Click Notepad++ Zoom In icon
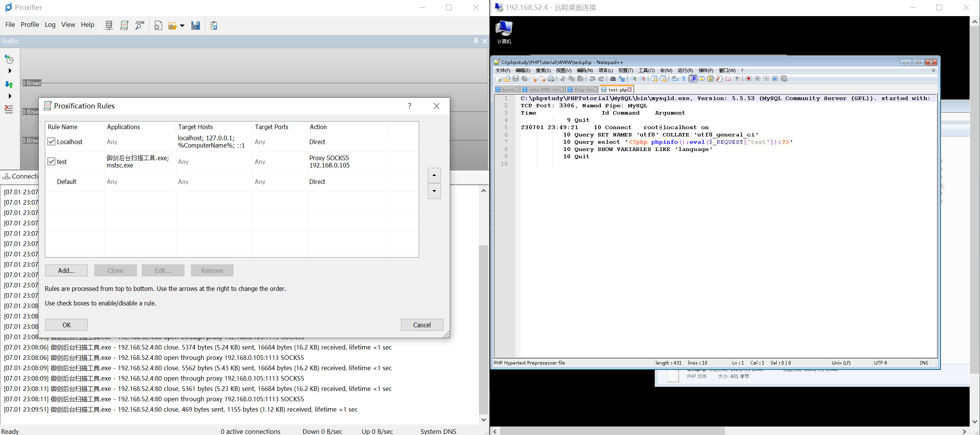The width and height of the screenshot is (980, 435). pyautogui.click(x=633, y=79)
